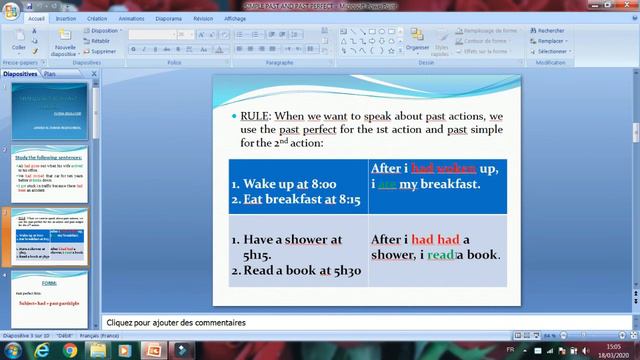Image resolution: width=640 pixels, height=360 pixels.
Task: Open Contour de forme menu
Action: coord(483,41)
